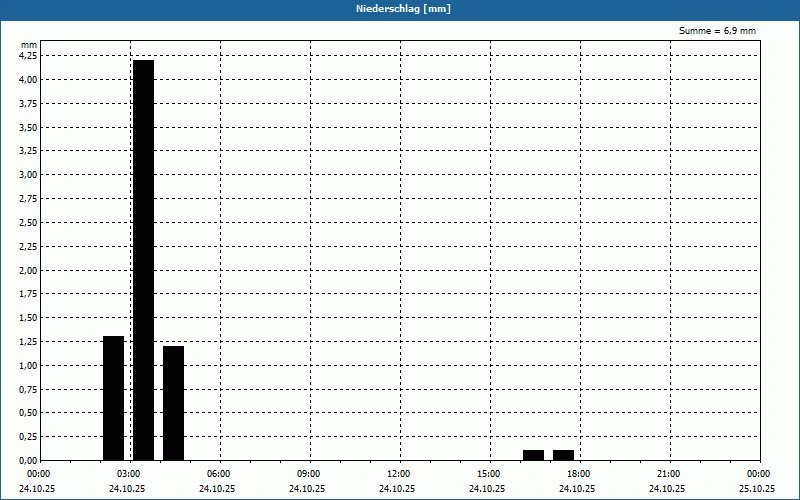The width and height of the screenshot is (800, 500).
Task: Click the 1,20 mm bar after the tallest bar
Action: [x=173, y=403]
